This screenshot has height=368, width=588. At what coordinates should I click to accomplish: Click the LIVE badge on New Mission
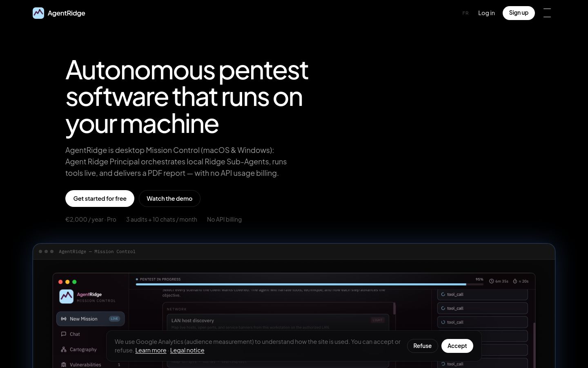(114, 319)
